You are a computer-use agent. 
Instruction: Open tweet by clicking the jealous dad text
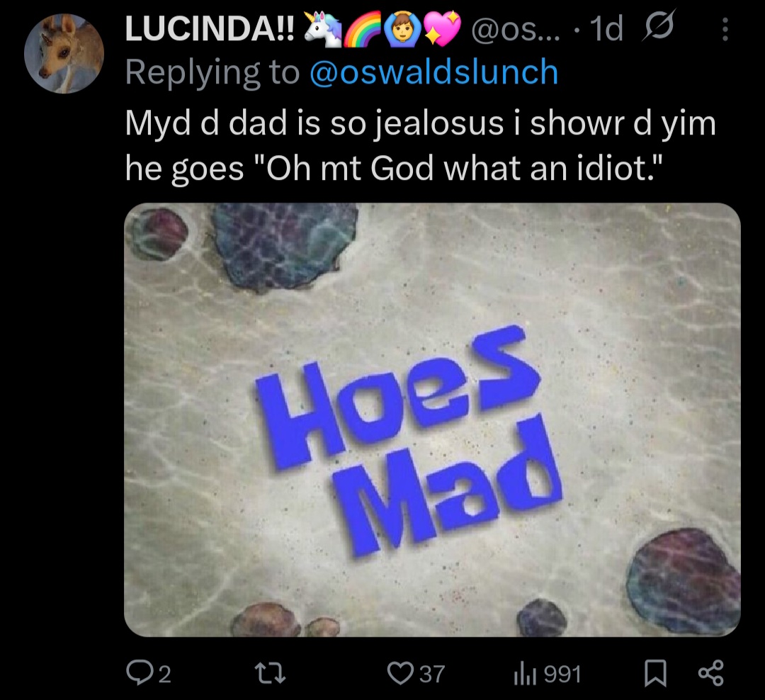point(420,145)
